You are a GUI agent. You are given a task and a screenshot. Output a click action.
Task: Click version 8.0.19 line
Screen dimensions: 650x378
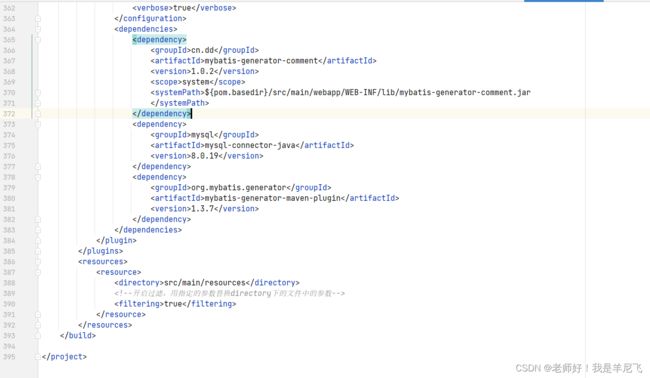coord(207,156)
